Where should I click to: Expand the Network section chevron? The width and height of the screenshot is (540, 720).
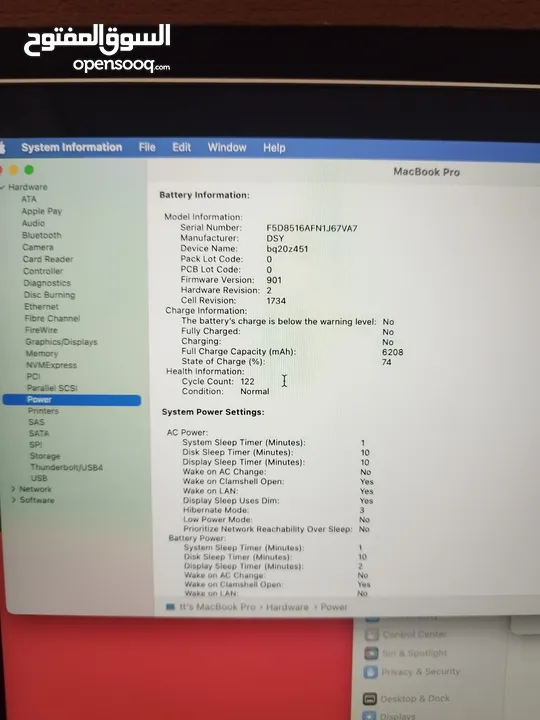[x=13, y=489]
